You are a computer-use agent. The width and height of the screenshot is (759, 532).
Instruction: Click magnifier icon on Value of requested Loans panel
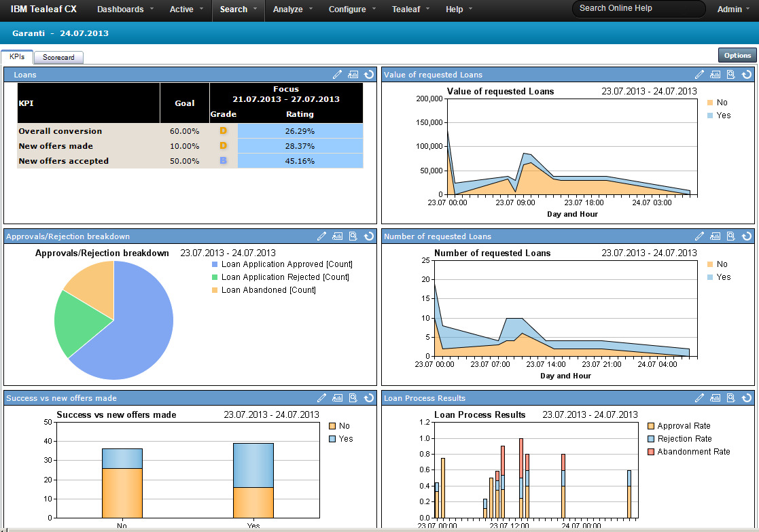click(731, 75)
